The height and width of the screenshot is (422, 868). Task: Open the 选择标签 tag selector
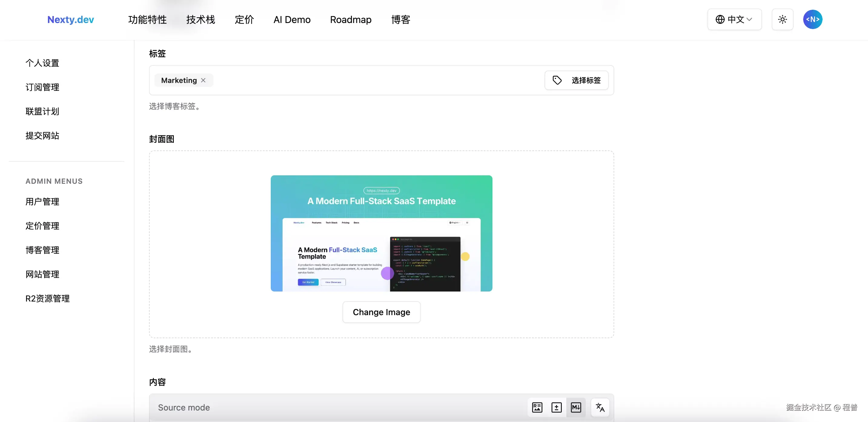coord(577,80)
